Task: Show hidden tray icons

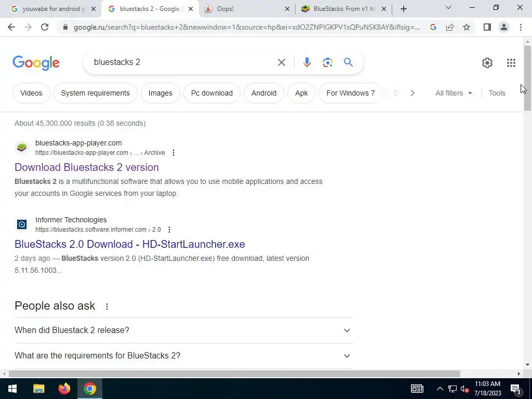Action: [440, 389]
